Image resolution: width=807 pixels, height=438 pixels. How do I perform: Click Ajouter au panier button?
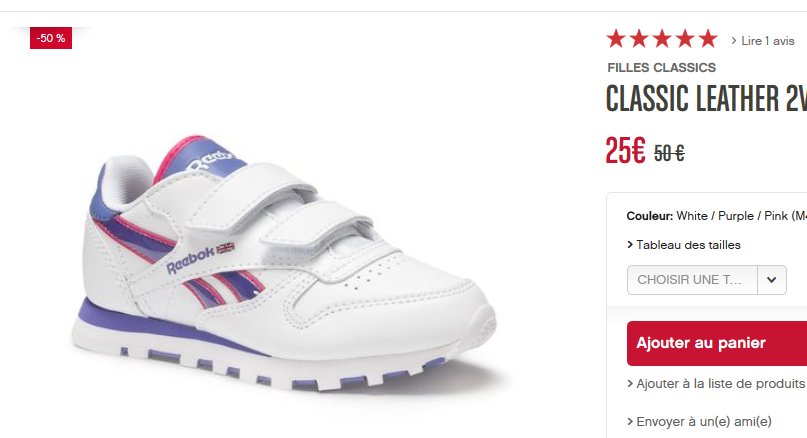click(717, 343)
